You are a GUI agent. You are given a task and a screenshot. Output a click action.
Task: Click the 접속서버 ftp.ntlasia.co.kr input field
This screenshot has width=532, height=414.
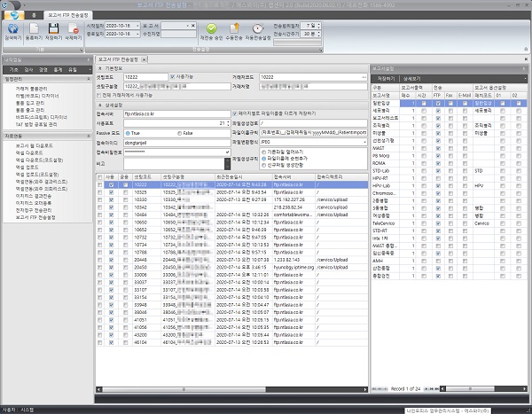tap(176, 114)
